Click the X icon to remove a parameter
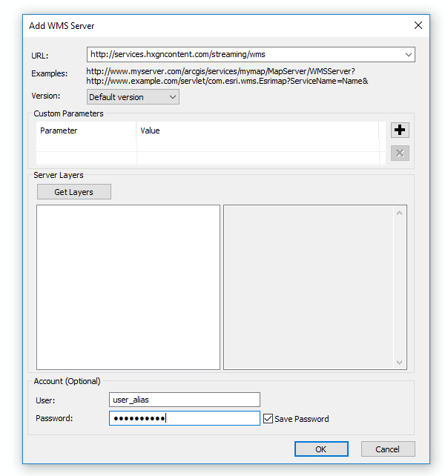The width and height of the screenshot is (448, 476). coord(400,153)
